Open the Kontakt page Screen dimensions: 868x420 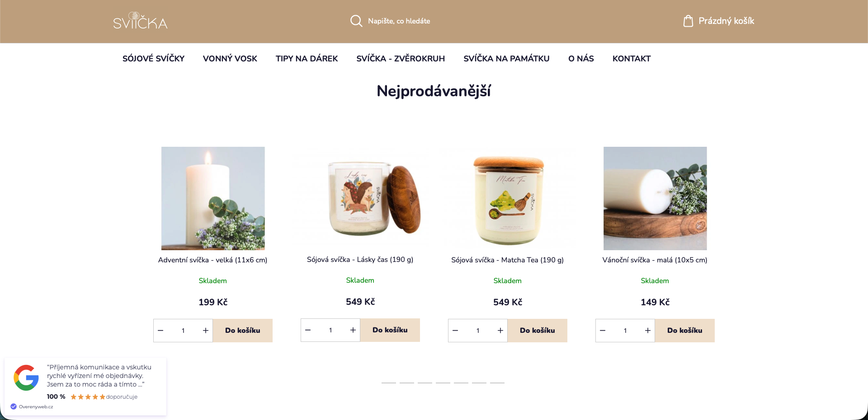pos(632,59)
